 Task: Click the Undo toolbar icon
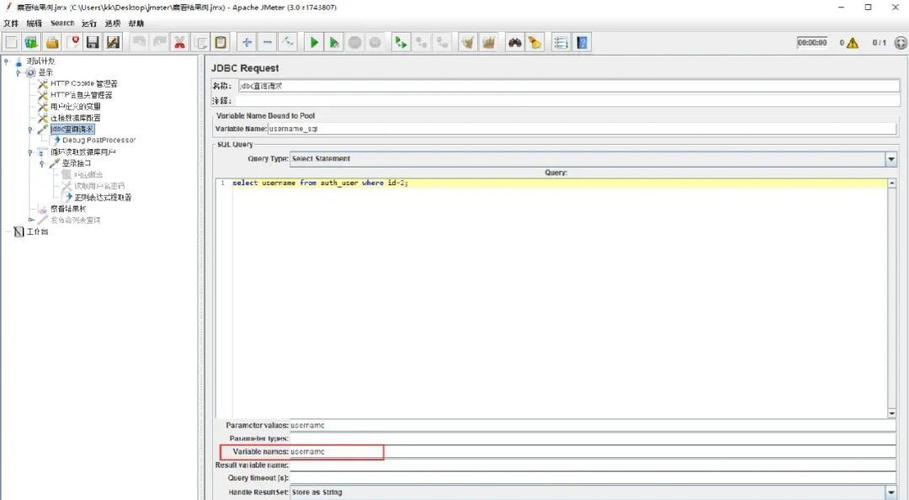(x=139, y=42)
